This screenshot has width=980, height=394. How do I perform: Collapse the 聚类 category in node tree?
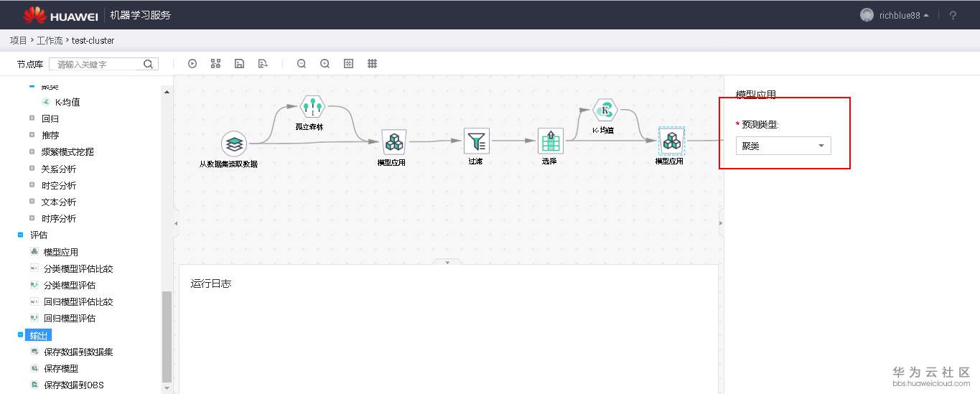(x=32, y=86)
